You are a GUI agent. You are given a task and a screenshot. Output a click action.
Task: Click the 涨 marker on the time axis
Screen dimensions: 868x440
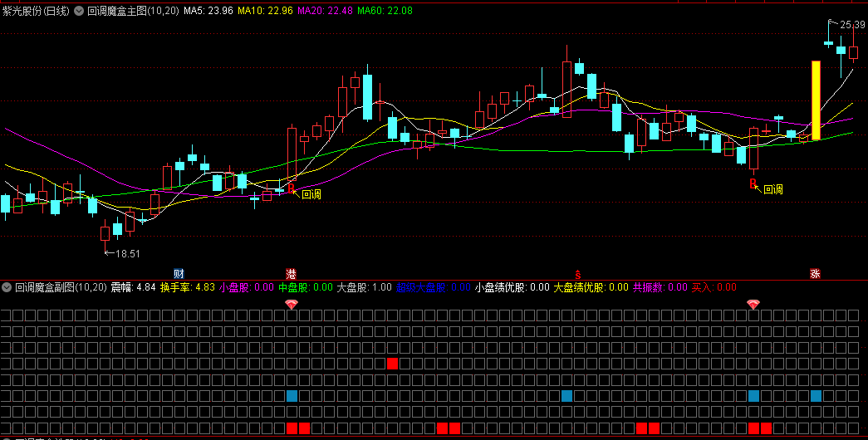(x=815, y=273)
